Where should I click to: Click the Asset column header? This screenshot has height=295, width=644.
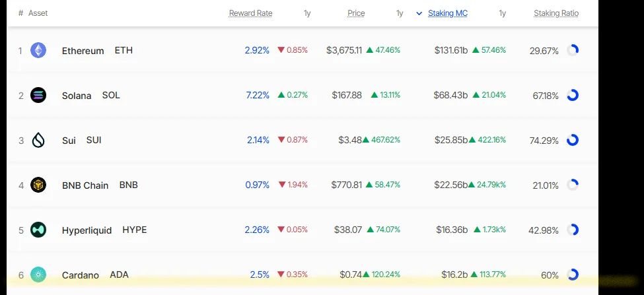tap(38, 13)
